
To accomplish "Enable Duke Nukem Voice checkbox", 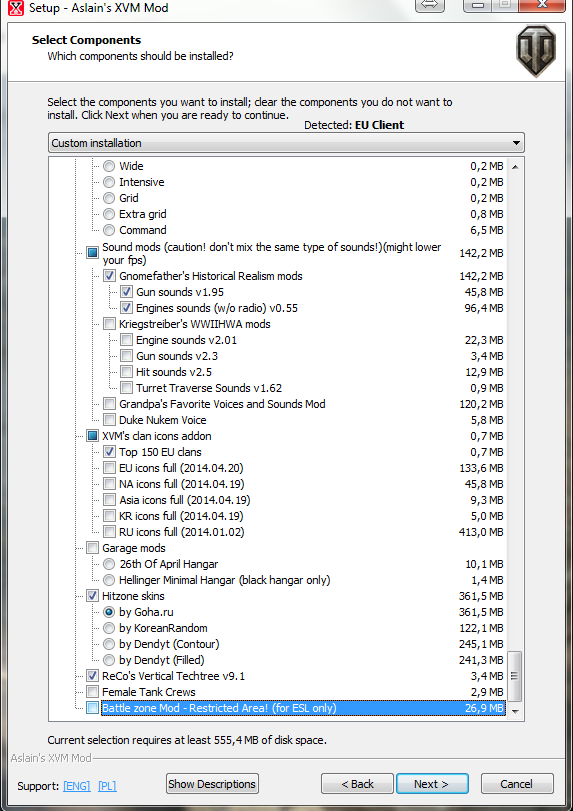I will point(109,420).
